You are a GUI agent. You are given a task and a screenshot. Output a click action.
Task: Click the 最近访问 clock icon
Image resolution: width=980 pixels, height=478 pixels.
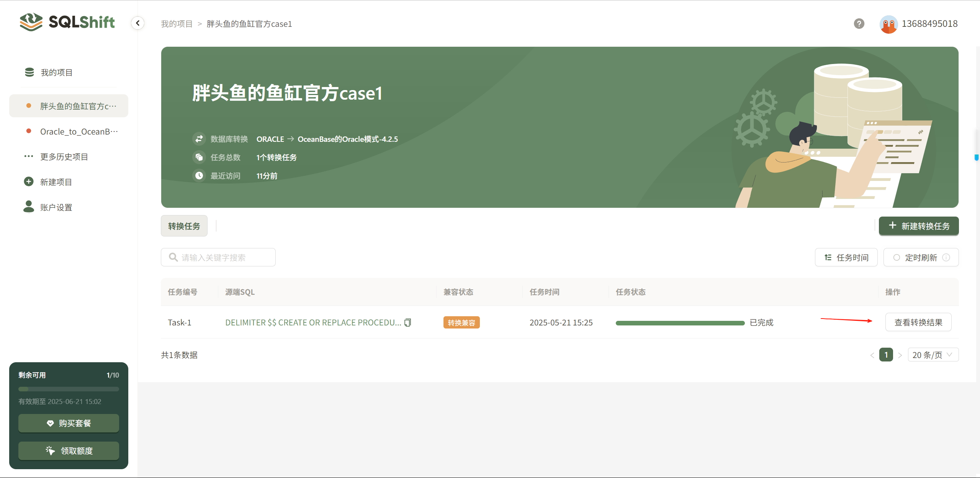pyautogui.click(x=199, y=176)
